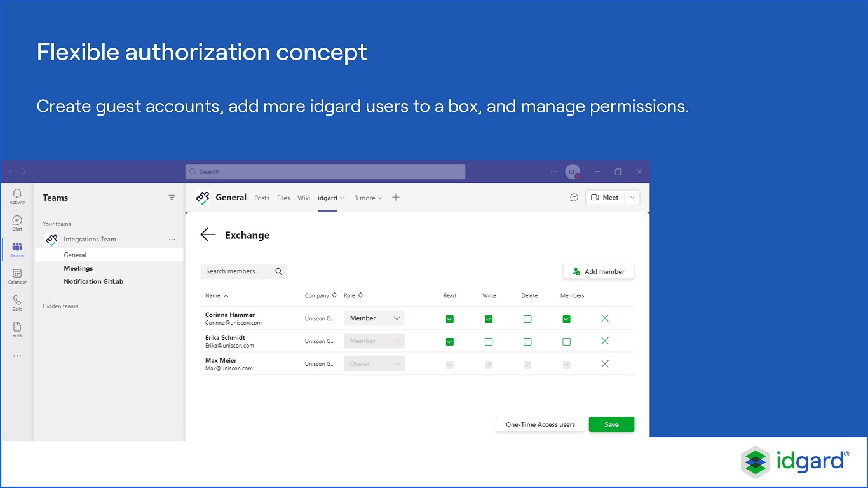Uncheck Read permission for Erika Schmidt

point(450,342)
